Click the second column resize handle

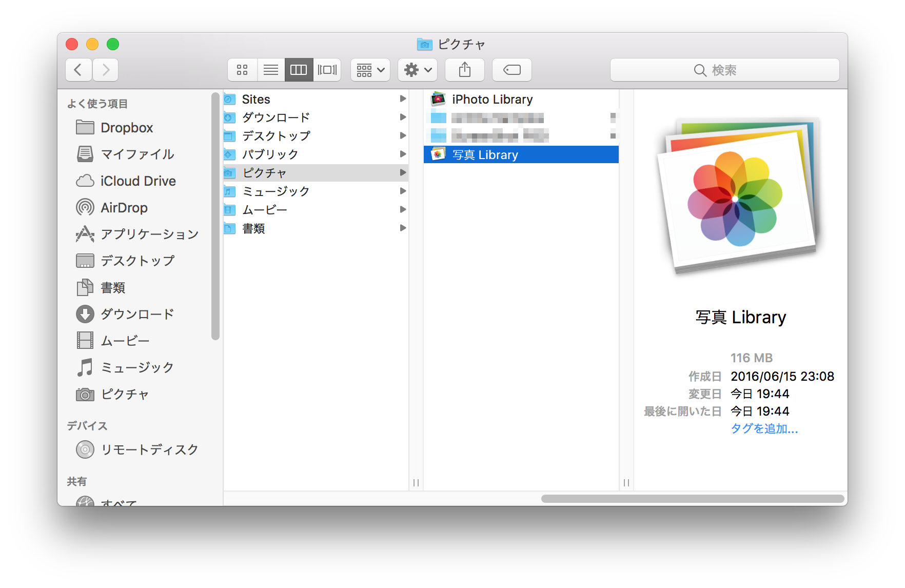tap(626, 483)
